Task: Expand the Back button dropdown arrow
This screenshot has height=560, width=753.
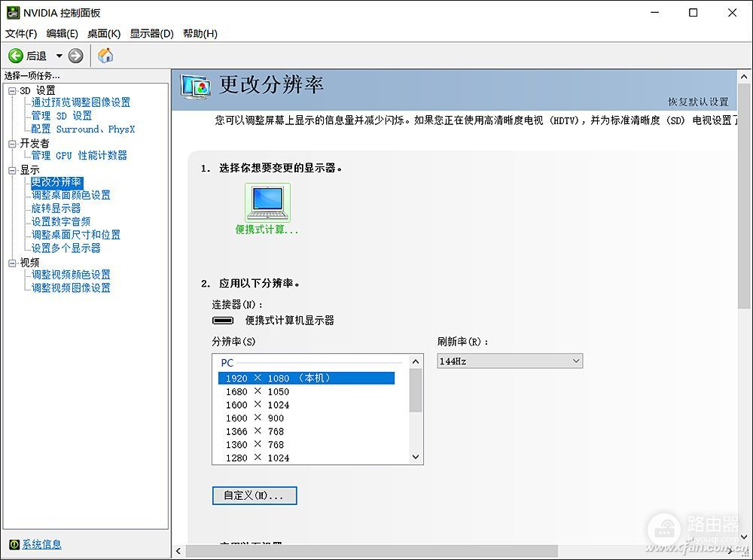Action: [58, 55]
